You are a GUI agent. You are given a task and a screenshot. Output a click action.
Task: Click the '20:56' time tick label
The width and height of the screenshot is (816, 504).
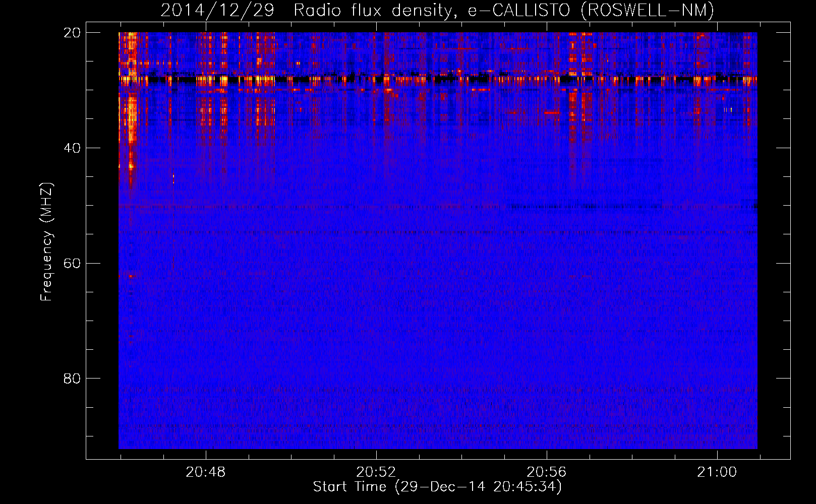(546, 472)
